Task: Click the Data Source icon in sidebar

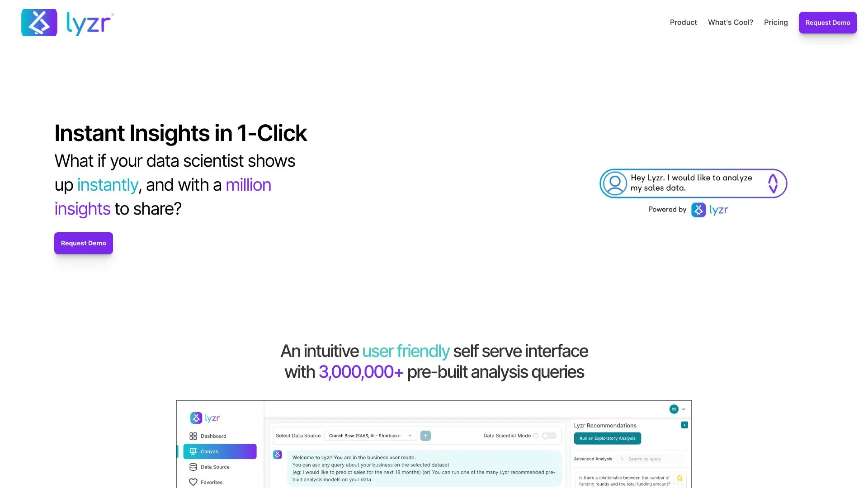Action: (x=193, y=467)
